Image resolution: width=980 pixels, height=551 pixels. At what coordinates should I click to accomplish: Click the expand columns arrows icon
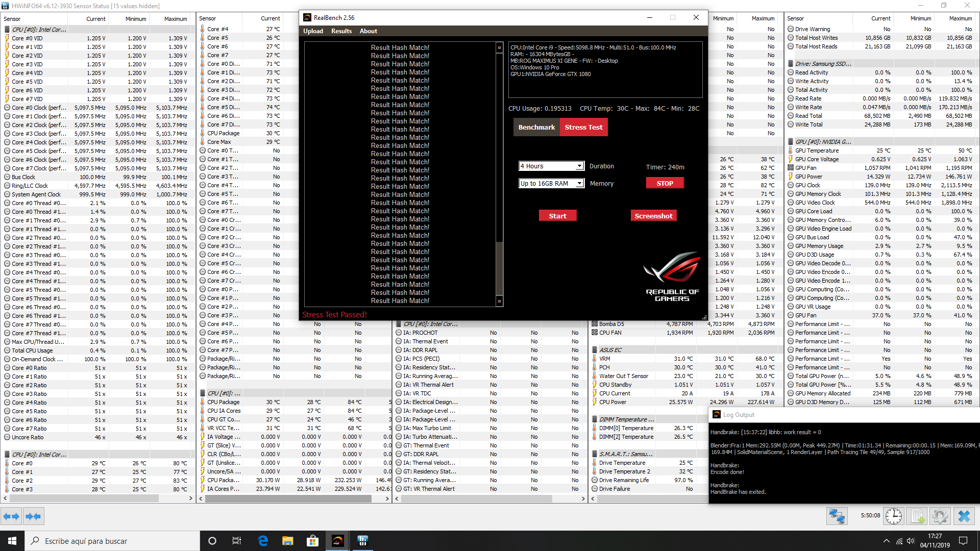coord(11,516)
